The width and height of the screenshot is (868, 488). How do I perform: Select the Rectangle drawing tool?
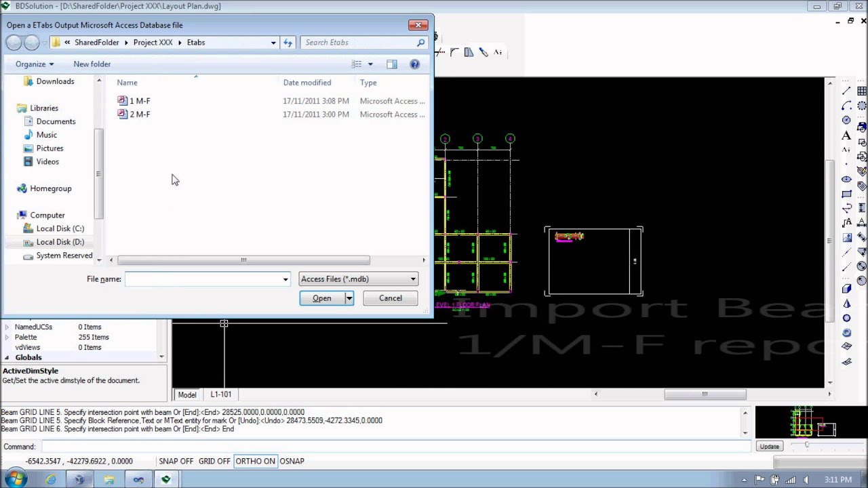click(846, 195)
